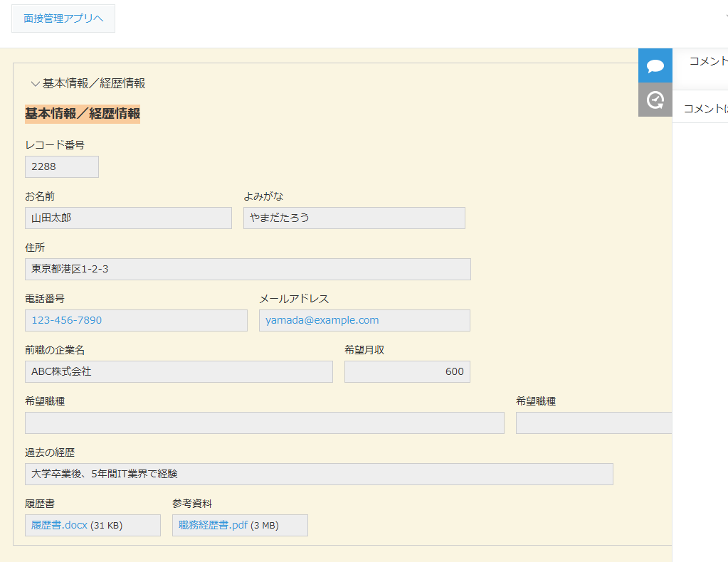Click the よみがな field showing やまだたろう
The height and width of the screenshot is (562, 728).
tap(354, 218)
